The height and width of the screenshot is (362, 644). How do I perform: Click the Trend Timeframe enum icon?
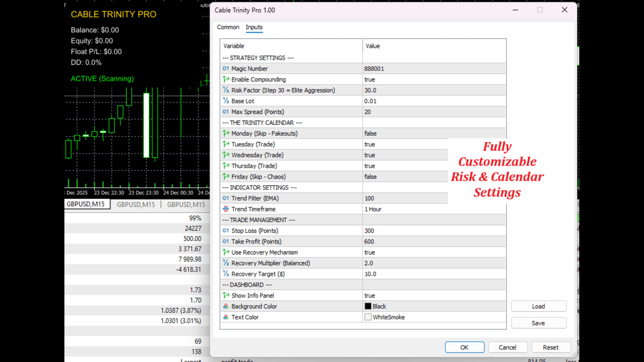(x=226, y=209)
